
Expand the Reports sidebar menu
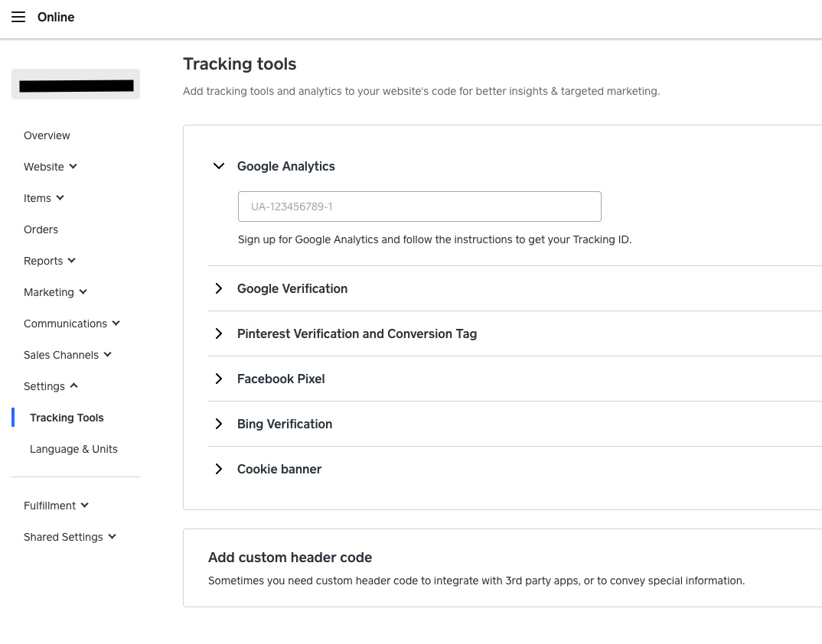tap(50, 261)
